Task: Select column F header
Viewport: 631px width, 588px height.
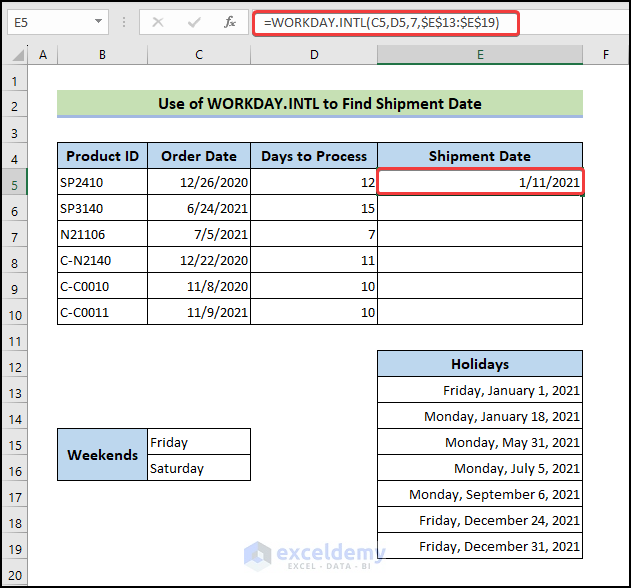Action: pyautogui.click(x=606, y=55)
